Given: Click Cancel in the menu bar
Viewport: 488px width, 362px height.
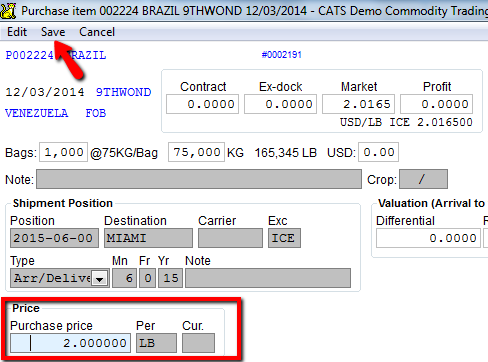Looking at the screenshot, I should point(97,32).
